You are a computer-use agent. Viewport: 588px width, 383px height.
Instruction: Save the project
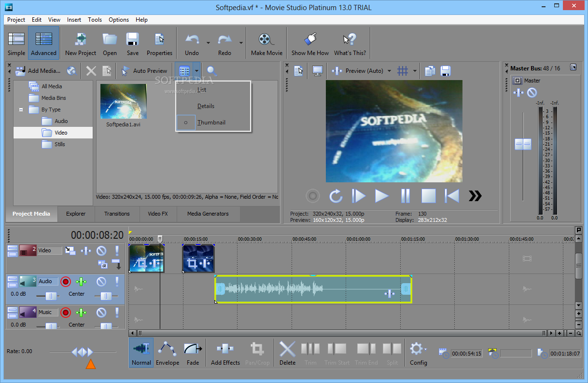coord(132,44)
